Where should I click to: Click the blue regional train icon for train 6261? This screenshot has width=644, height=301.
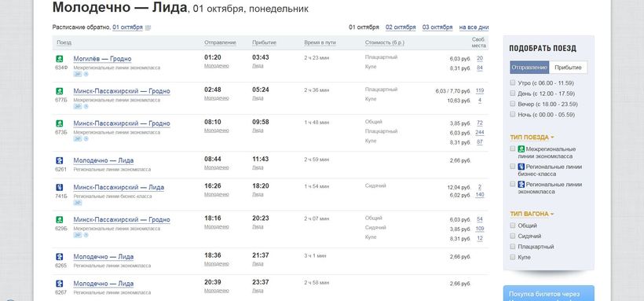(59, 160)
